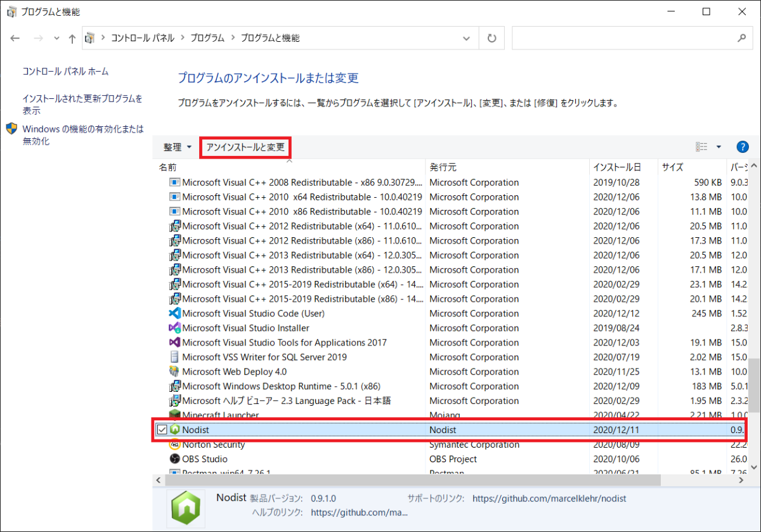Click the large Nodist icon in details pane
Image resolution: width=761 pixels, height=532 pixels.
point(186,507)
